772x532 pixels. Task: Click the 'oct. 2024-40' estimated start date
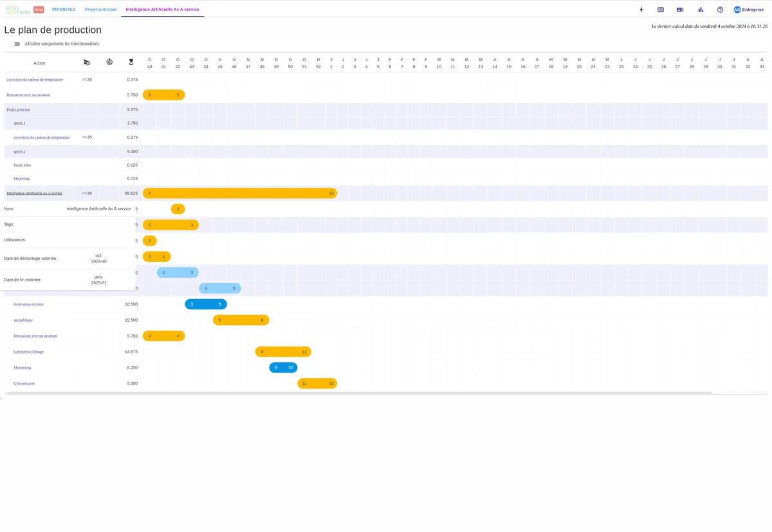[x=98, y=258]
